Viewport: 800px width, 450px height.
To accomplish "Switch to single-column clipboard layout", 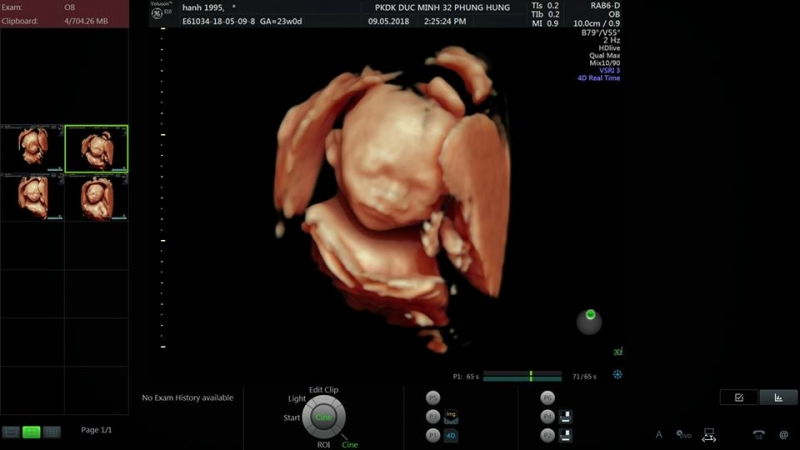I will [x=11, y=431].
